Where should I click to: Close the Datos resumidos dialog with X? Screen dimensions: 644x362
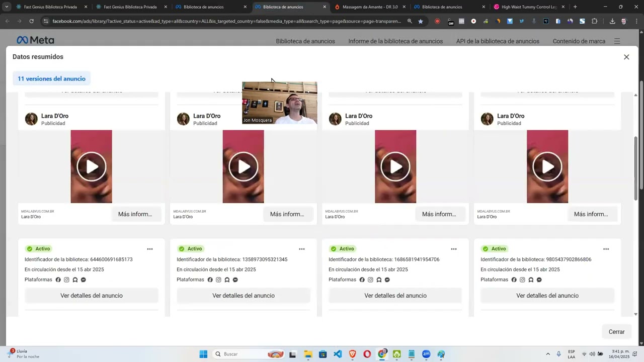pos(626,57)
